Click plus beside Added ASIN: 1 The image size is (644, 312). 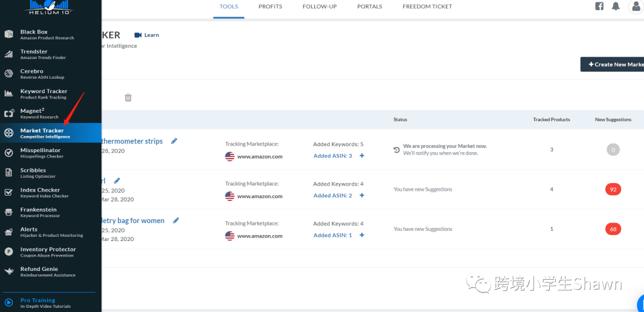(x=362, y=235)
